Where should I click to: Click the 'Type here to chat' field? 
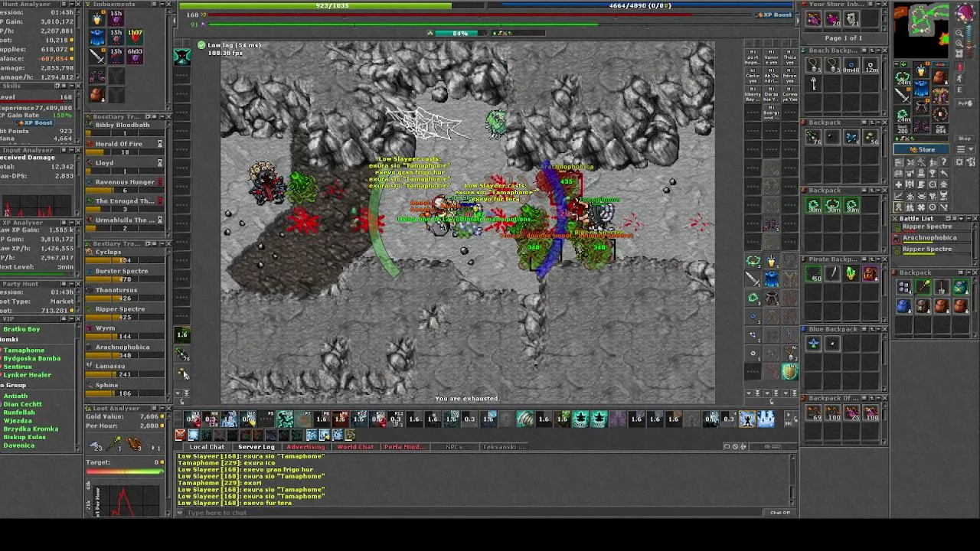[x=473, y=513]
